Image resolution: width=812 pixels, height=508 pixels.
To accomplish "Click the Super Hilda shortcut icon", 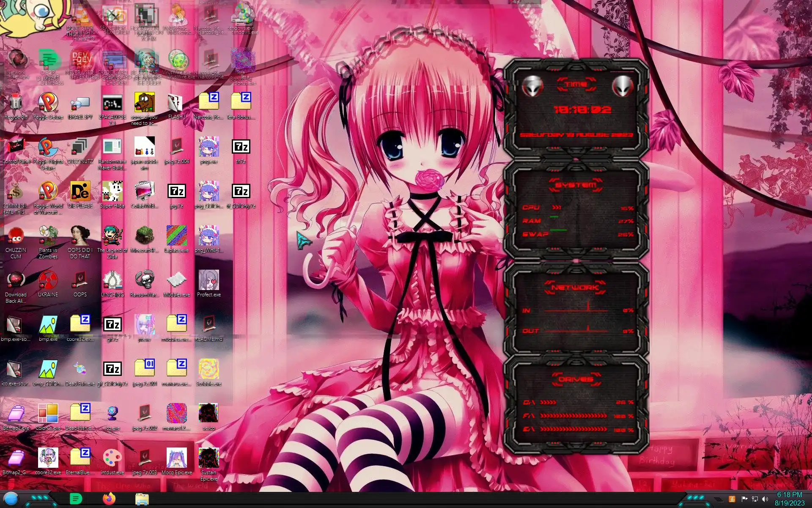I will pyautogui.click(x=112, y=192).
